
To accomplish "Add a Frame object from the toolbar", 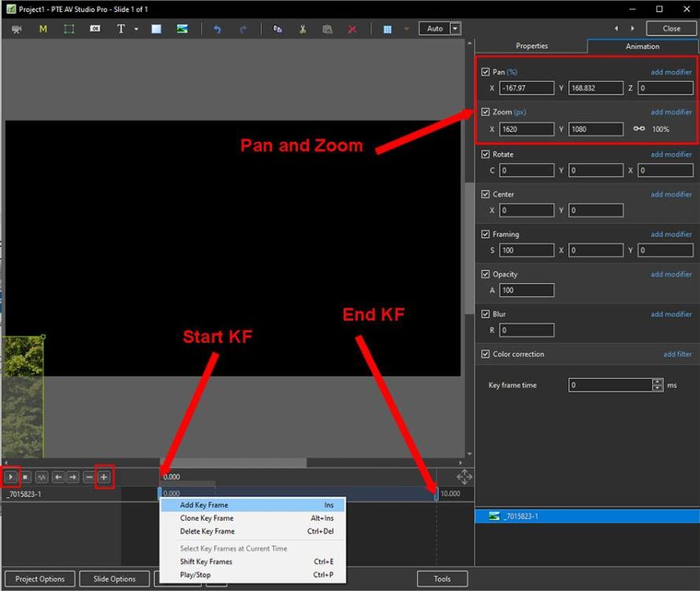I will (69, 29).
